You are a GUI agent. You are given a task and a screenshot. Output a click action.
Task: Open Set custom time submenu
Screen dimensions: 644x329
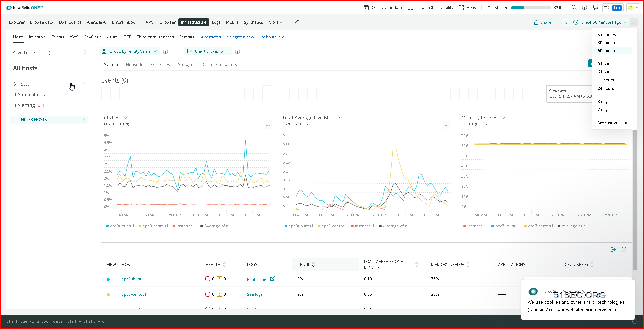(x=612, y=123)
